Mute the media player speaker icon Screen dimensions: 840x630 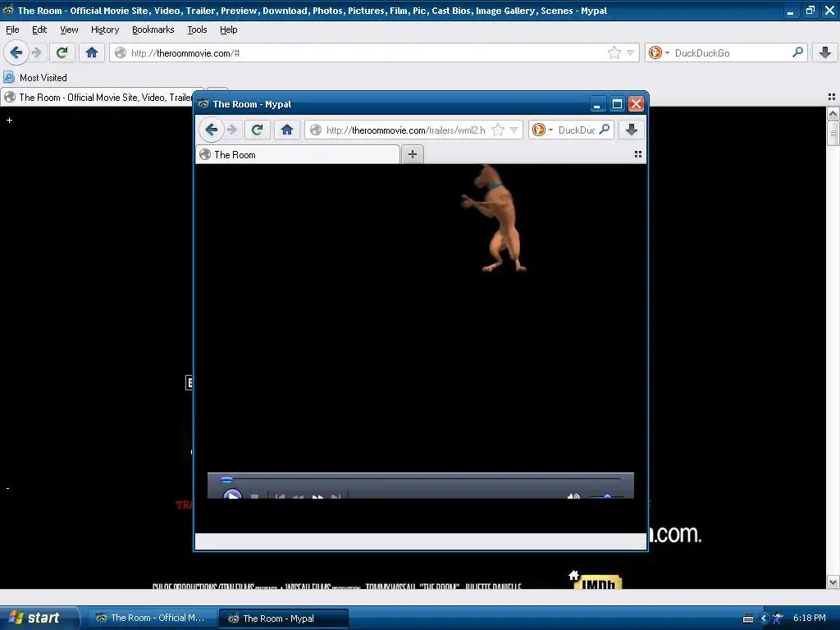point(573,495)
